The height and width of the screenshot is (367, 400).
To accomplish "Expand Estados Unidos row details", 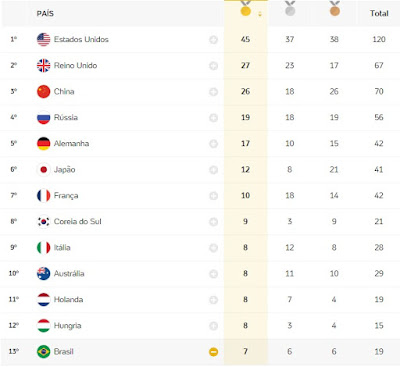I will (x=214, y=40).
